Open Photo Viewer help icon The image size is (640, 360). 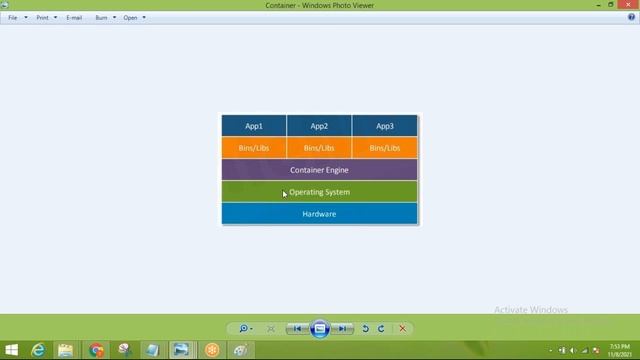tap(631, 17)
